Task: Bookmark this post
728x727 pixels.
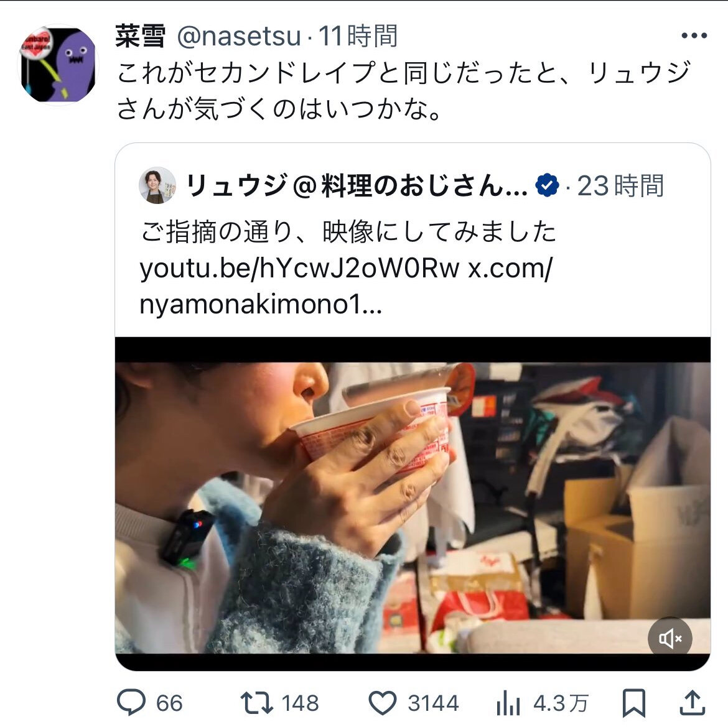Action: pyautogui.click(x=634, y=703)
